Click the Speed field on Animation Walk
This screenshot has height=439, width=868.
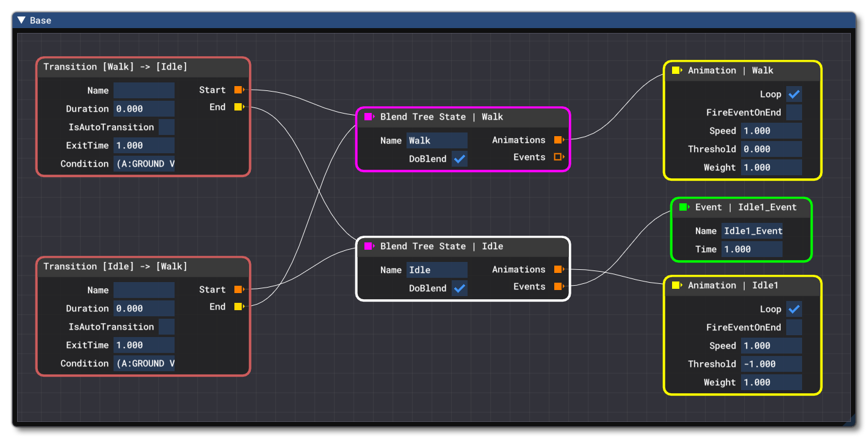(x=771, y=131)
